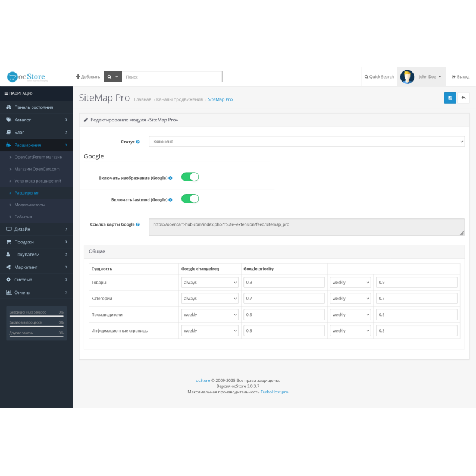Select the Каталог sidebar icon
Image resolution: width=476 pixels, height=476 pixels.
pyautogui.click(x=8, y=120)
